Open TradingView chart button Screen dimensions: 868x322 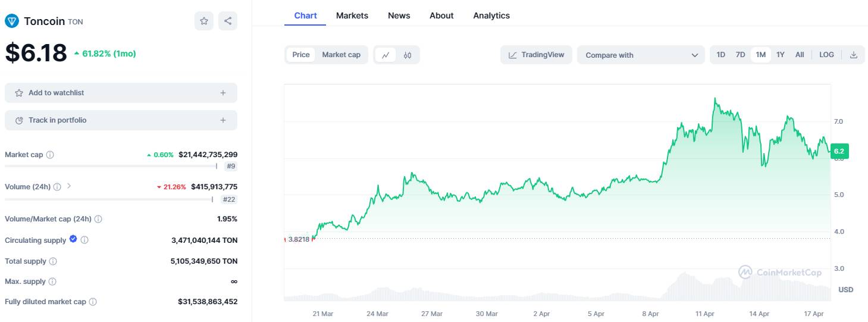click(537, 55)
